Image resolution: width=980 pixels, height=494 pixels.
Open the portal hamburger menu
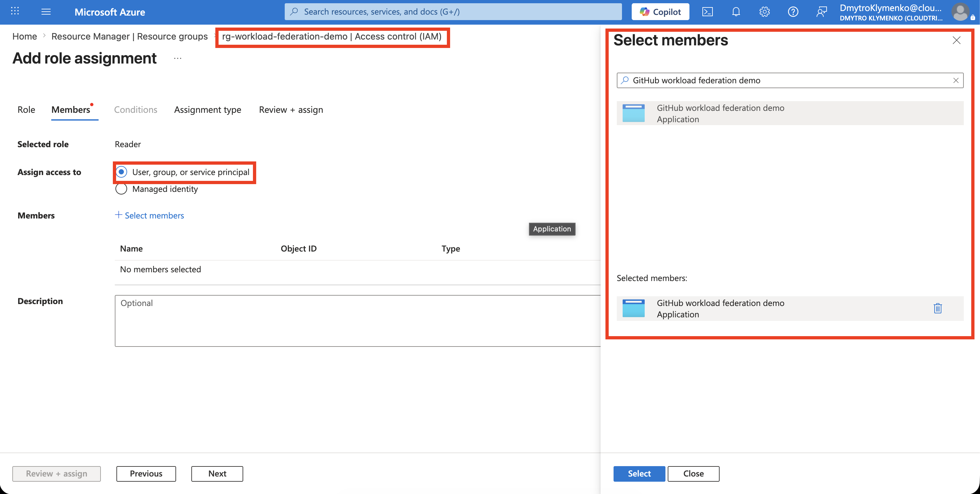[x=46, y=11]
